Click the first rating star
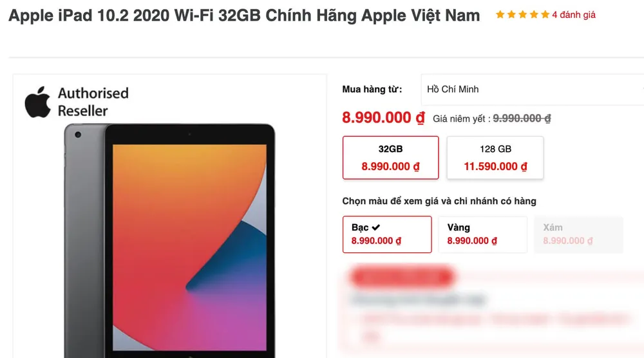 click(500, 15)
